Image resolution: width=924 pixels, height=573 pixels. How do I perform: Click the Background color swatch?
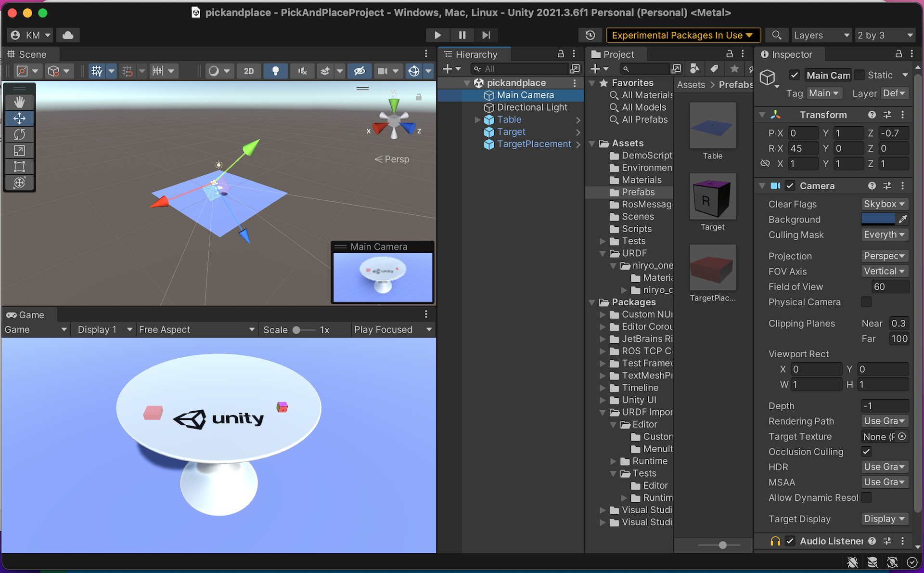coord(878,220)
